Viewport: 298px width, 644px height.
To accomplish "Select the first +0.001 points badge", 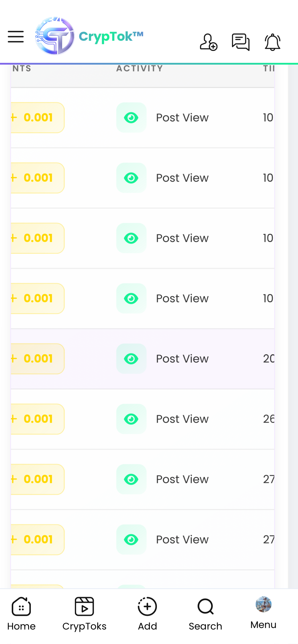I will pyautogui.click(x=37, y=118).
